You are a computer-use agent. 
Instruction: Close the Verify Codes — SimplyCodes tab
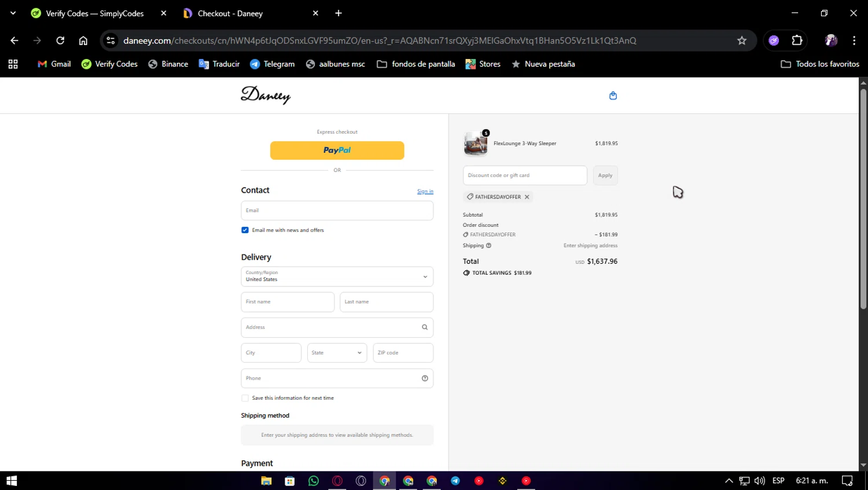pyautogui.click(x=164, y=13)
